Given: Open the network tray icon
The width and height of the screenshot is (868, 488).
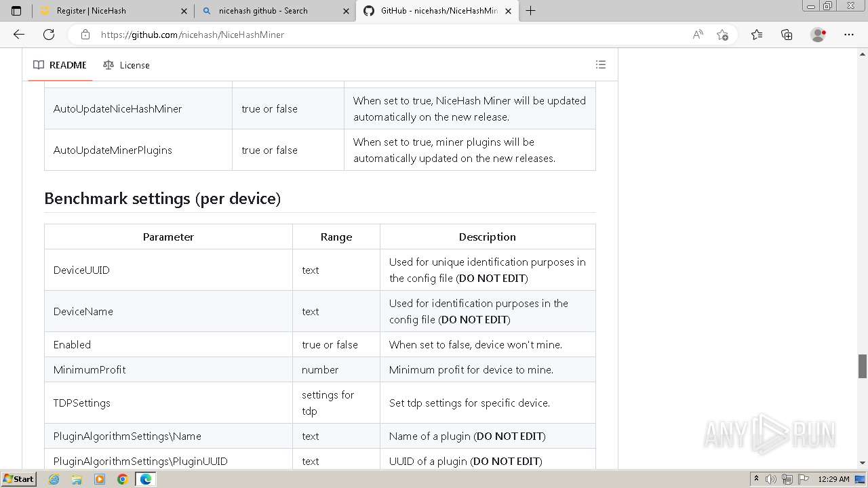Looking at the screenshot, I should click(x=787, y=479).
